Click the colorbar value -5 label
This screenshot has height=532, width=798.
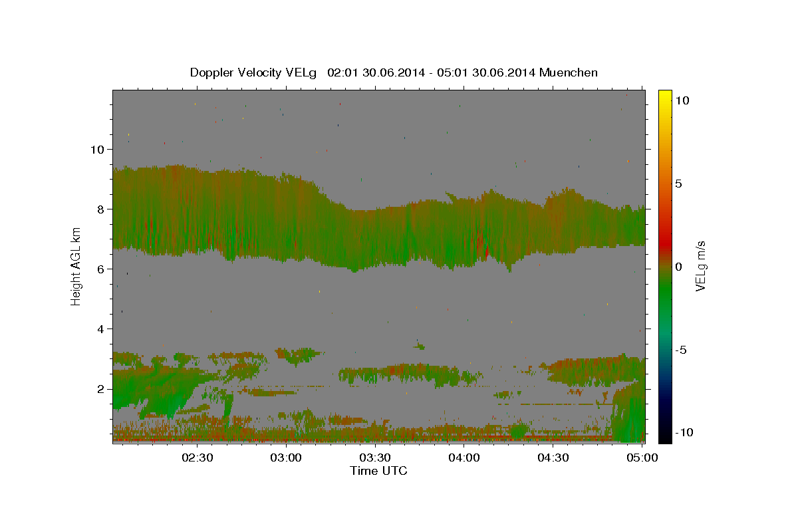tap(681, 350)
